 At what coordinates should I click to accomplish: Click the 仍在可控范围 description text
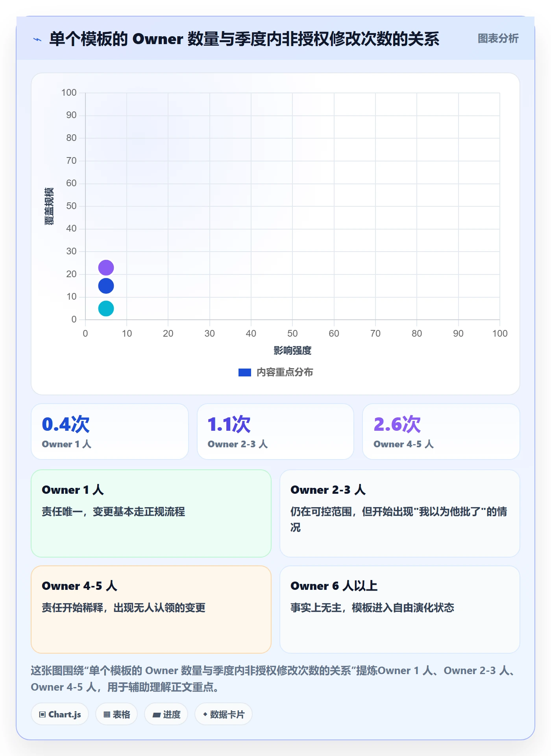[399, 519]
